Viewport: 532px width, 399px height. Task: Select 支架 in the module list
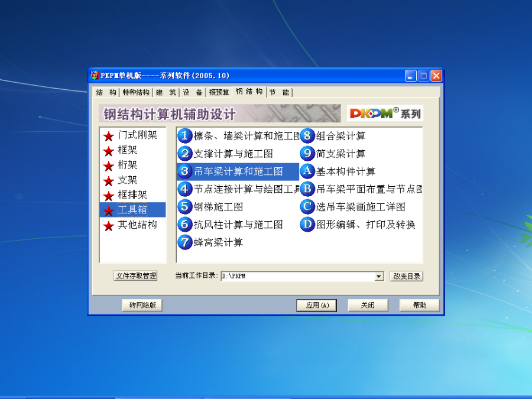tap(127, 180)
